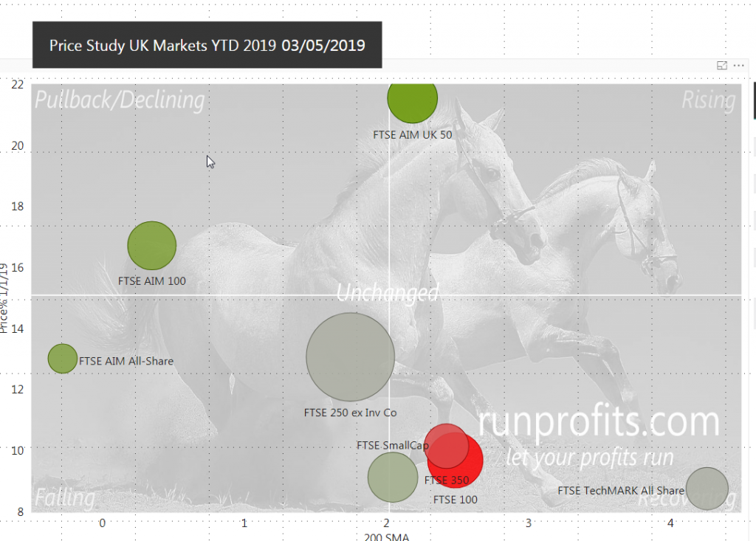Select the pale green FTSE SmallCap bubble
The image size is (756, 541).
click(393, 478)
